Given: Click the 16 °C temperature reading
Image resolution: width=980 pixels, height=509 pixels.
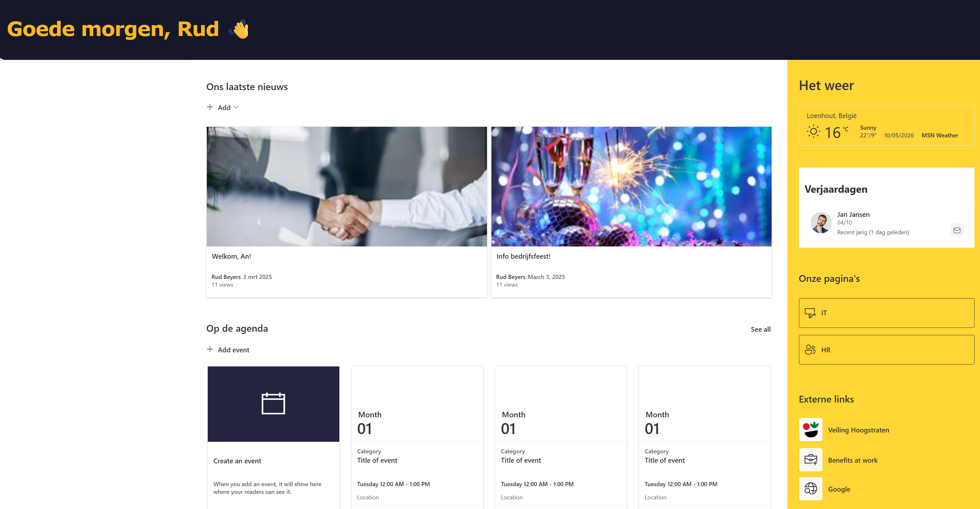Looking at the screenshot, I should click(836, 133).
